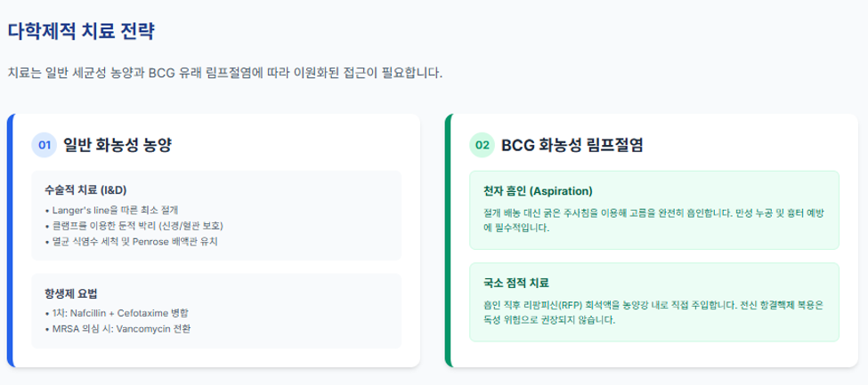
Task: Click the aspiration description paragraph
Action: pyautogui.click(x=653, y=221)
